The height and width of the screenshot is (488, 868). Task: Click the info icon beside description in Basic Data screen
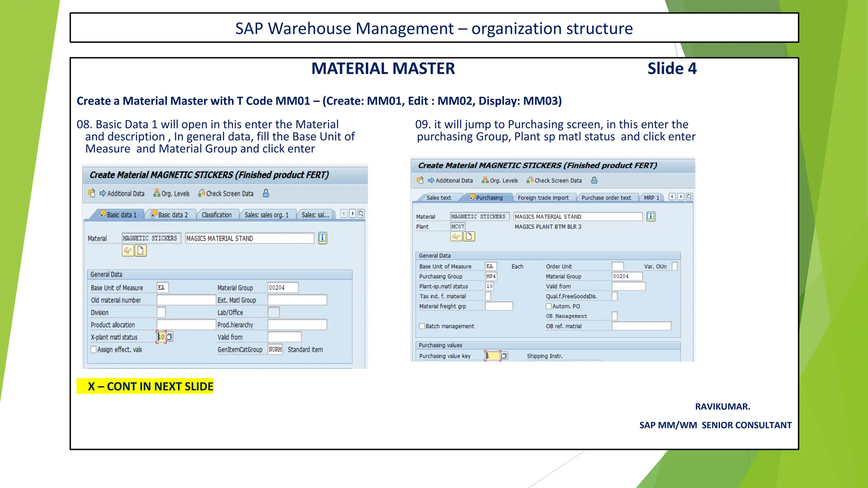[x=323, y=238]
